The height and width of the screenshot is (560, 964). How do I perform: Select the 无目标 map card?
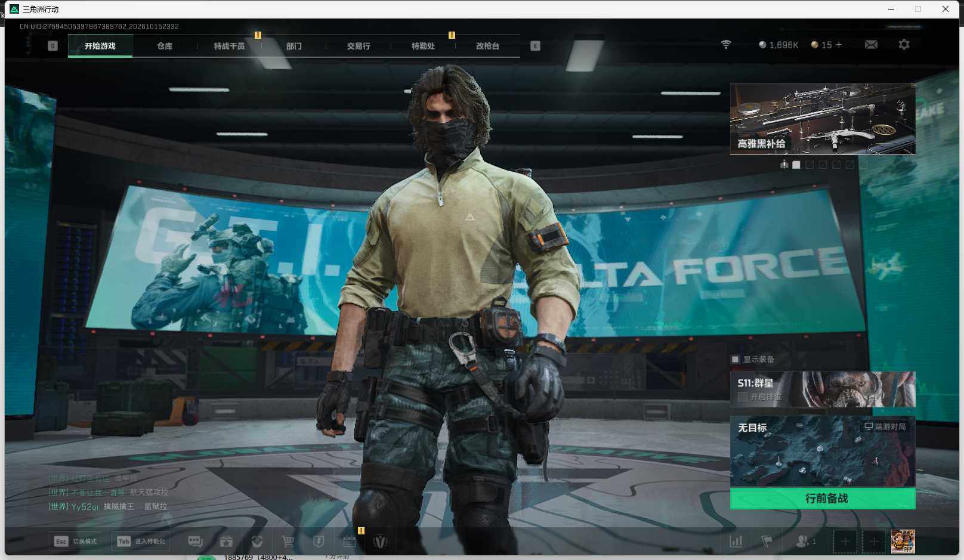coord(823,451)
